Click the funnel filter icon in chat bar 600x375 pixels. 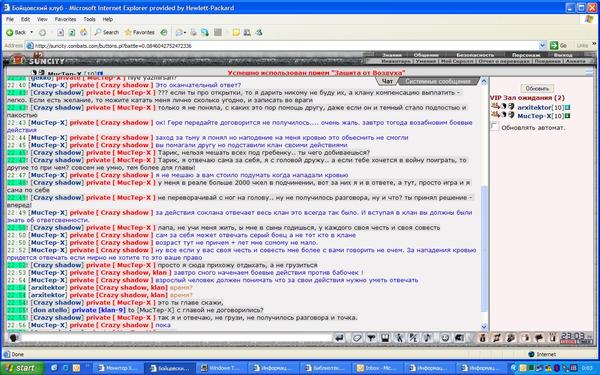point(371,338)
